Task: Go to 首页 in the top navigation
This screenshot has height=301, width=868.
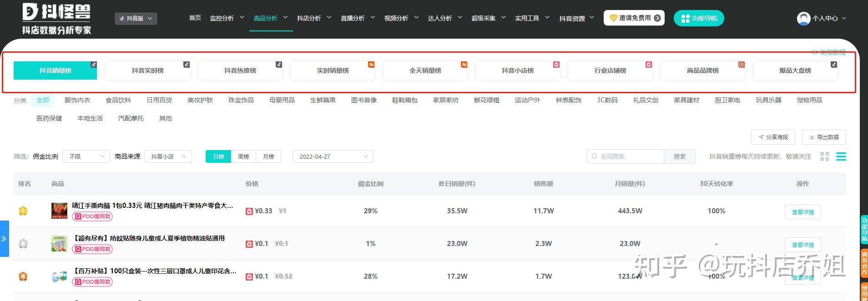Action: point(195,18)
